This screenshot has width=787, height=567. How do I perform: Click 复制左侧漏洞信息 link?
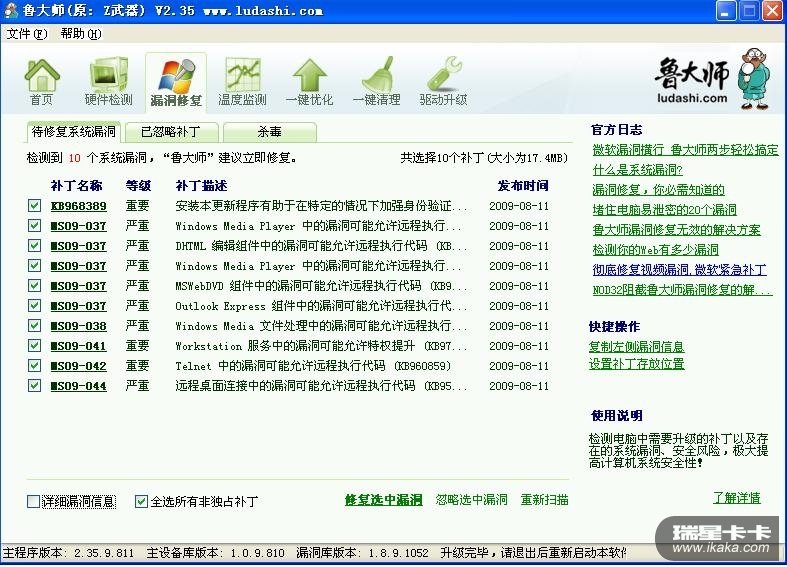tap(636, 347)
